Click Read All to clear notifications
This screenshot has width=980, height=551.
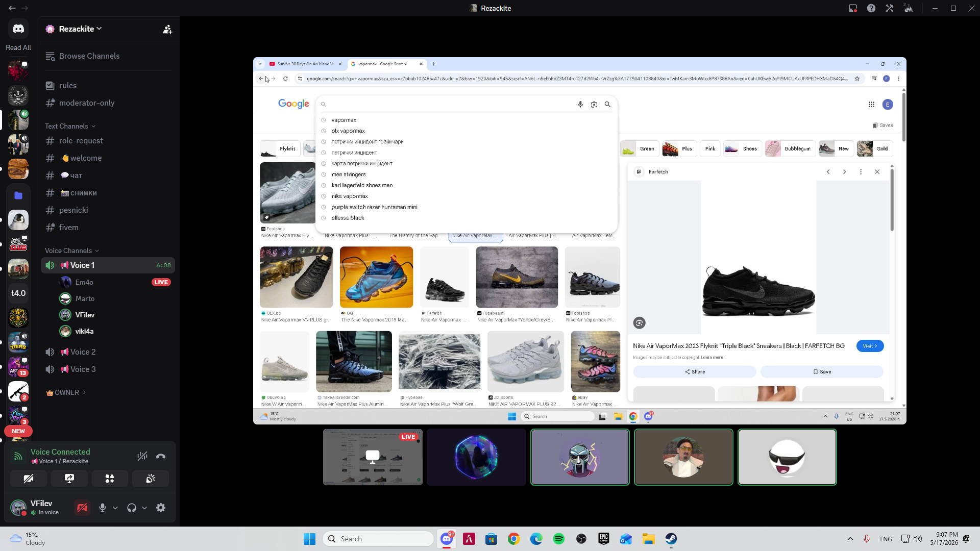(x=18, y=47)
